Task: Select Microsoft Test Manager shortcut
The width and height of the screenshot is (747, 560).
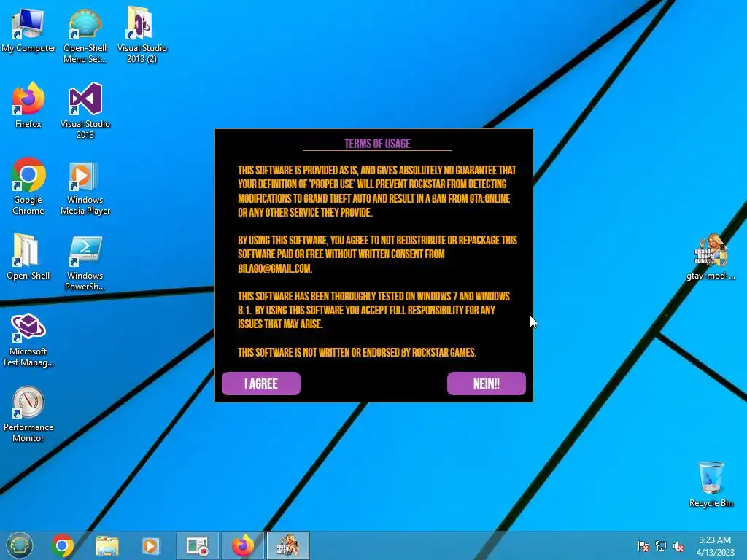Action: point(28,340)
